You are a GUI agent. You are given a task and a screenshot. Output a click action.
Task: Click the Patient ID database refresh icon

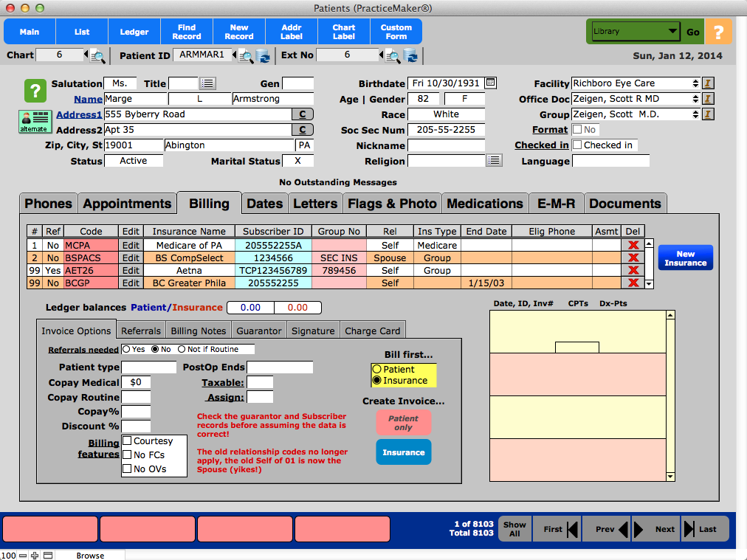point(263,56)
